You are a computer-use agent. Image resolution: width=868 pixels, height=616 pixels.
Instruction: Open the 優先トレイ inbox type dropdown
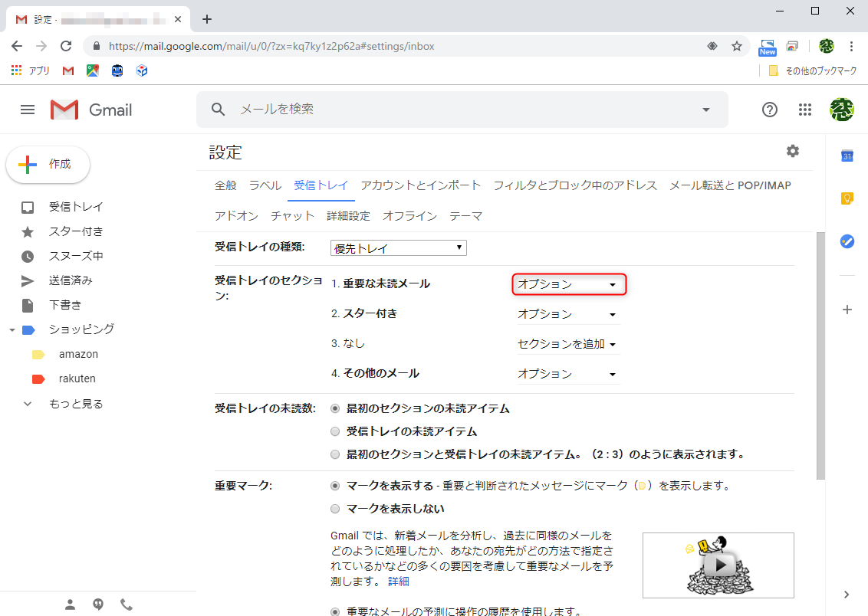398,247
